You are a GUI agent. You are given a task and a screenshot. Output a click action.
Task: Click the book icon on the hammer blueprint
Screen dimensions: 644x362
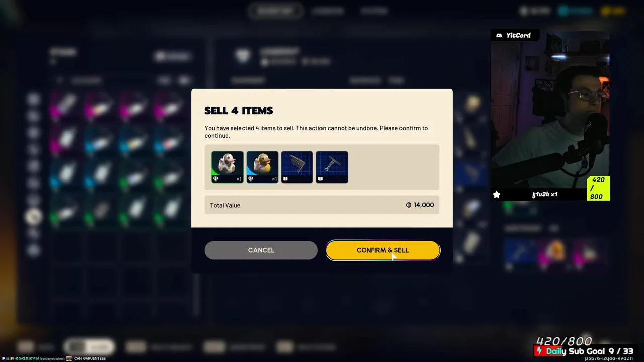320,179
